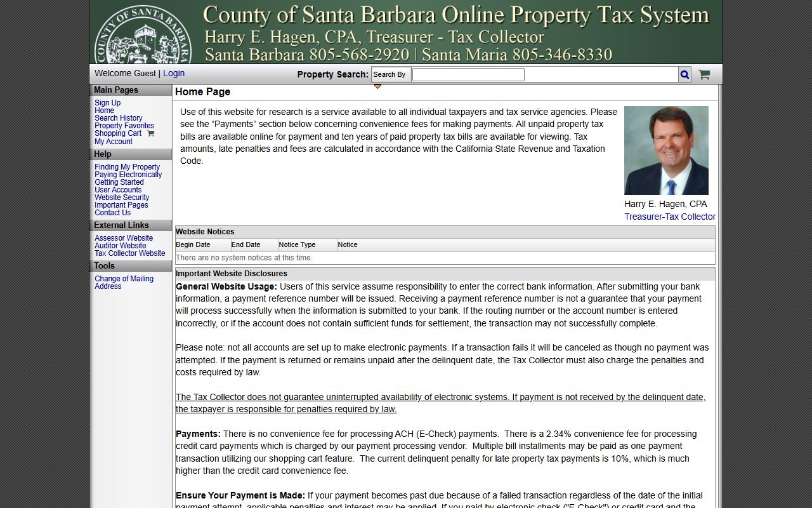This screenshot has height=508, width=812.
Task: Open the Search By dropdown
Action: click(x=391, y=74)
